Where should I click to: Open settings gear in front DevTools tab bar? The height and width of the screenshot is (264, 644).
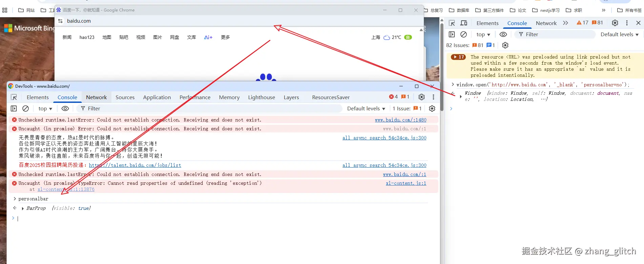click(421, 97)
